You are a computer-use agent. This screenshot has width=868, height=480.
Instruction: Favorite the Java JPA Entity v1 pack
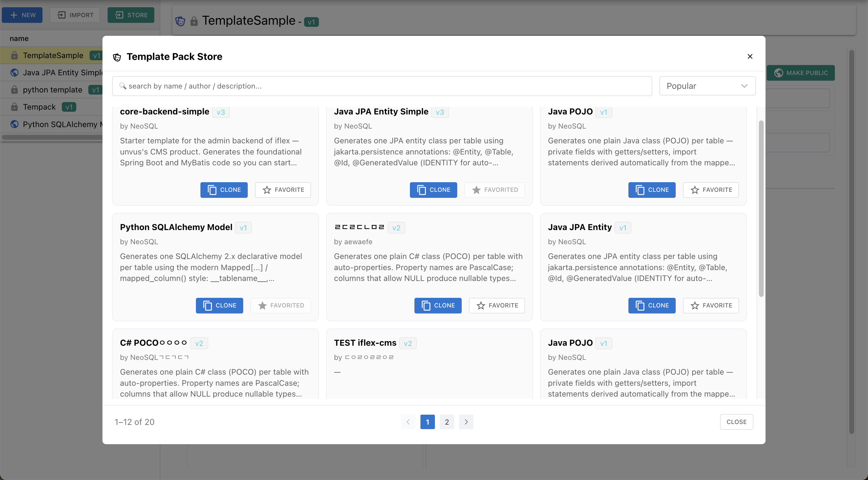[711, 305]
